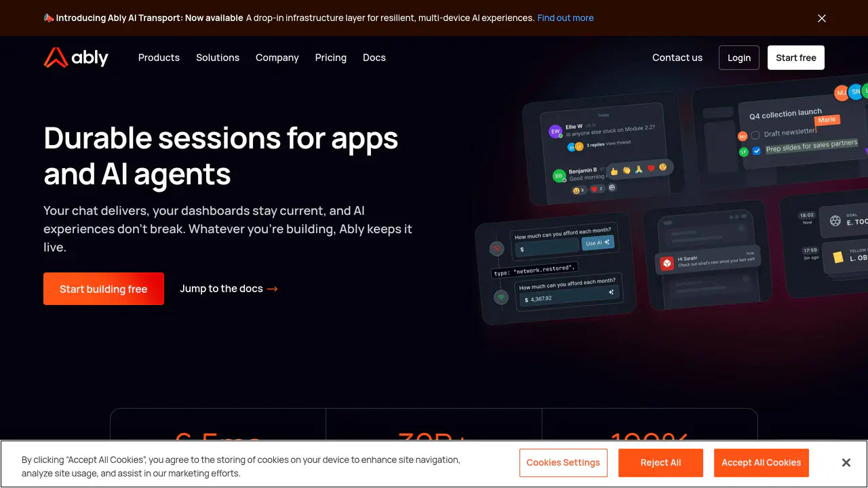Open Cookies Settings
Viewport: 868px width, 488px height.
tap(564, 463)
